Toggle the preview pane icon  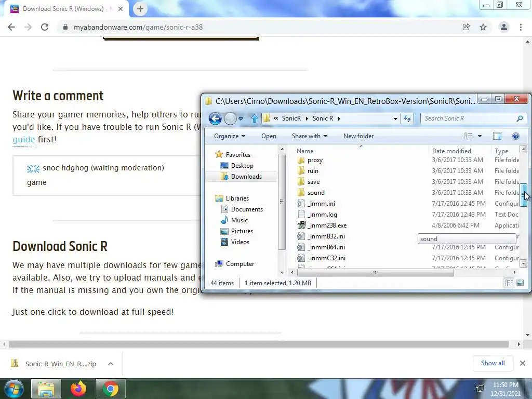pos(497,136)
